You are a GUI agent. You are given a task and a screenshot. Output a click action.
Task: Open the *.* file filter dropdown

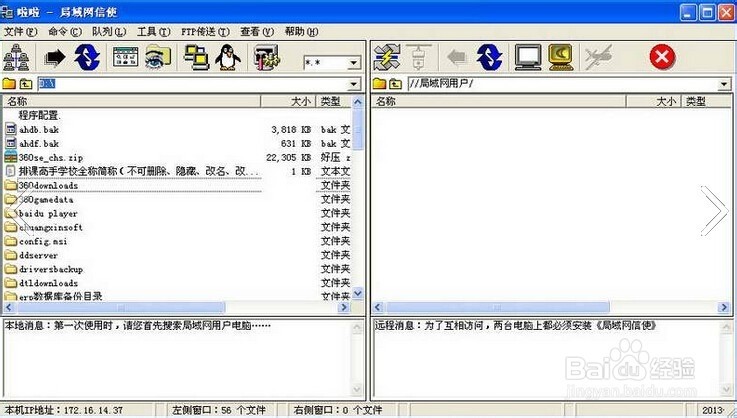[354, 62]
